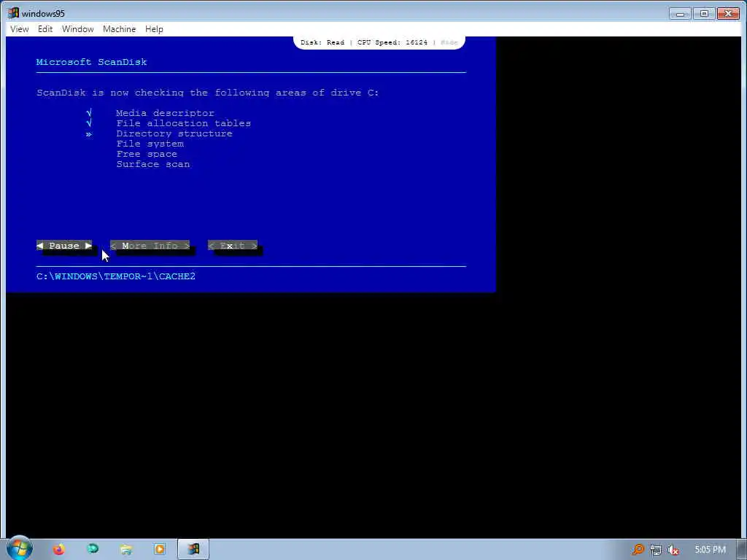
Task: Click the Free space line
Action: click(x=147, y=155)
